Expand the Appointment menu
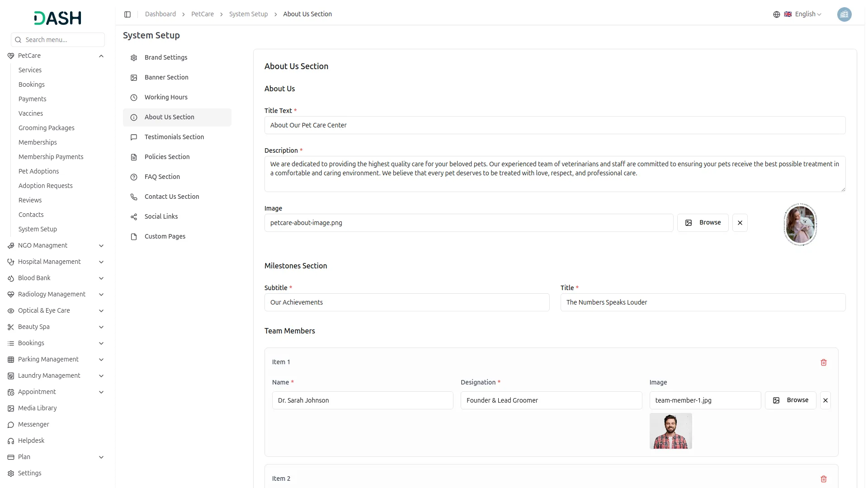The height and width of the screenshot is (488, 868). click(x=101, y=392)
